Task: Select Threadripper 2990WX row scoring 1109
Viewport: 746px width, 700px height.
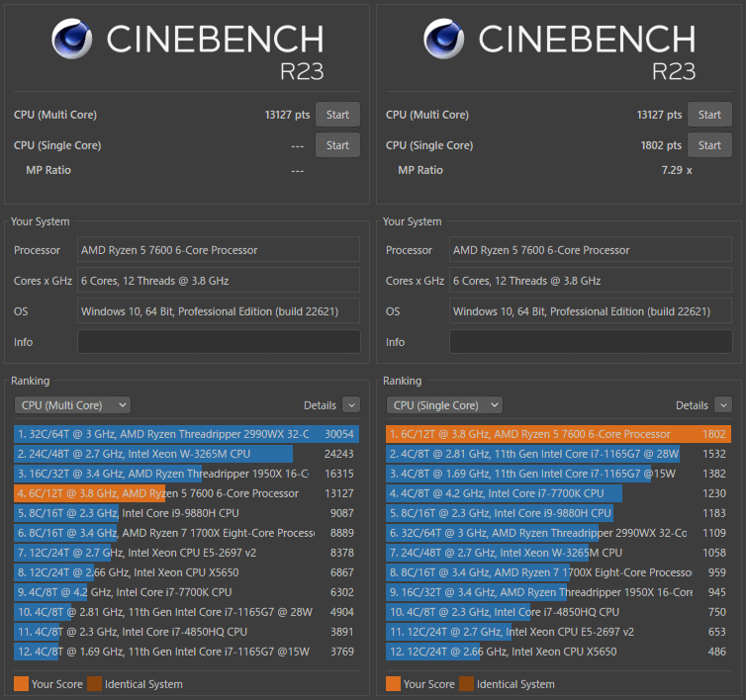Action: [x=559, y=533]
